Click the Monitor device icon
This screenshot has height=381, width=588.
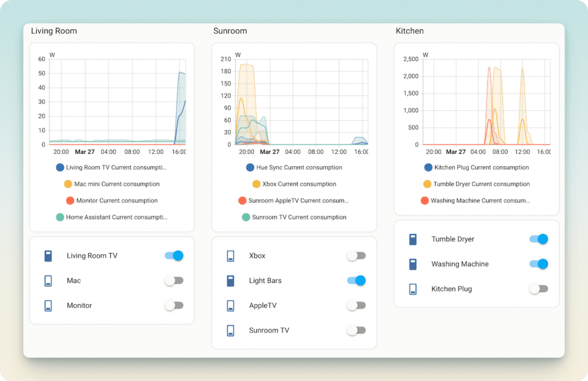point(48,306)
